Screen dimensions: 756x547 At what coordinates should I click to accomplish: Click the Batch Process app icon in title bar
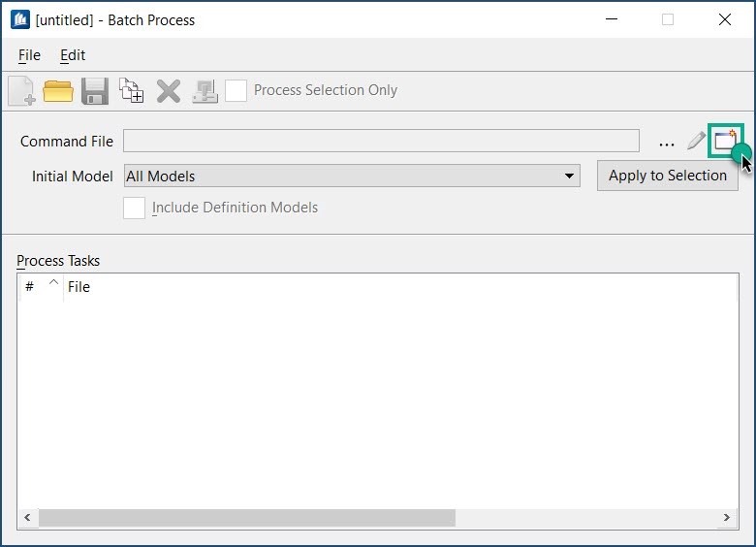click(20, 19)
